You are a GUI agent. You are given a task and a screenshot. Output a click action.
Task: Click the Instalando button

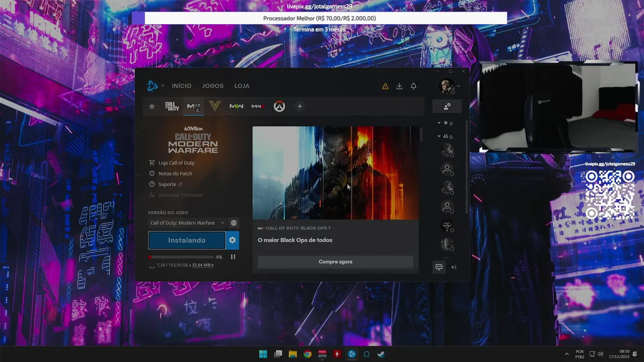pos(187,240)
